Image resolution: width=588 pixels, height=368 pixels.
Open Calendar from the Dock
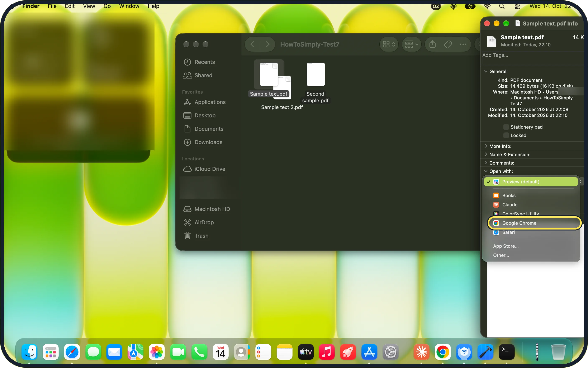[220, 352]
